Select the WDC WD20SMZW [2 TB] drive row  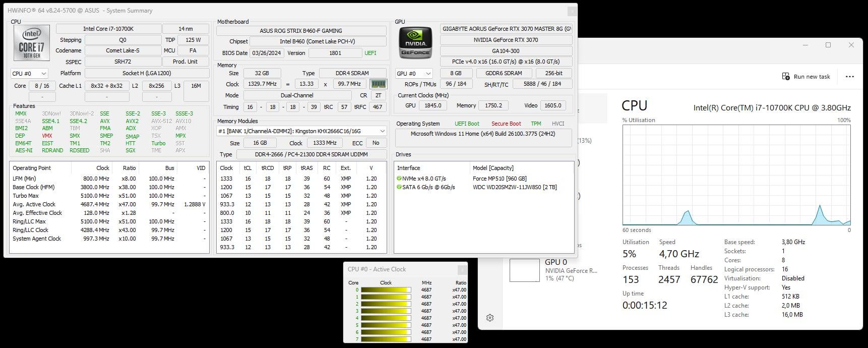click(483, 187)
